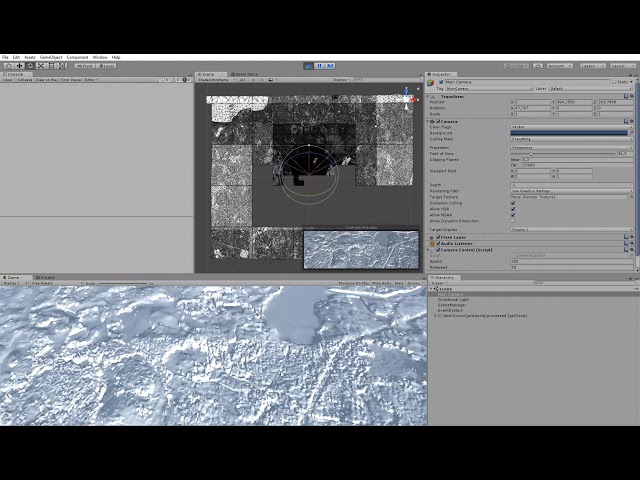
Task: Toggle Main Camera active checkbox
Action: click(441, 82)
